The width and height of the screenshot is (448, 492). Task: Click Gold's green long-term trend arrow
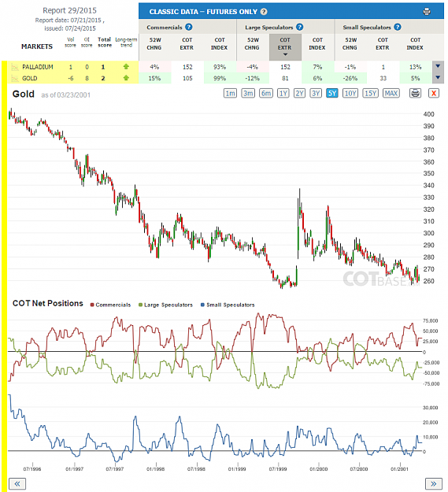(126, 78)
